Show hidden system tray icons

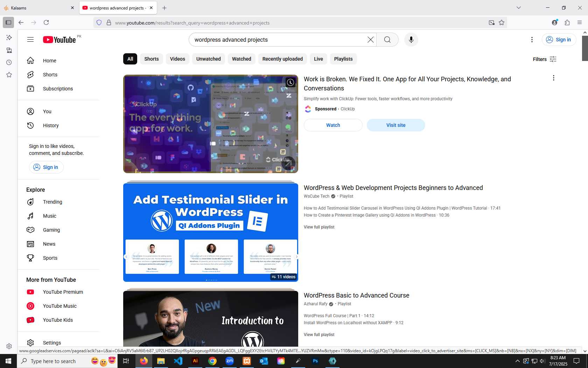click(517, 361)
